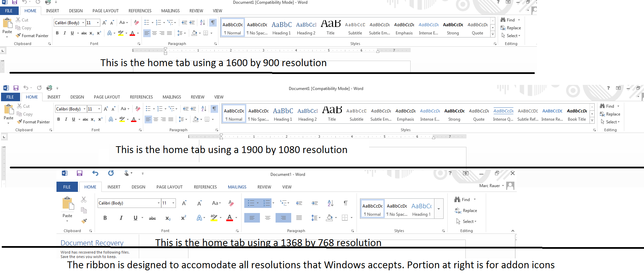
Task: Click the Copy icon in the 1368x768 ribbon
Action: [x=84, y=210]
